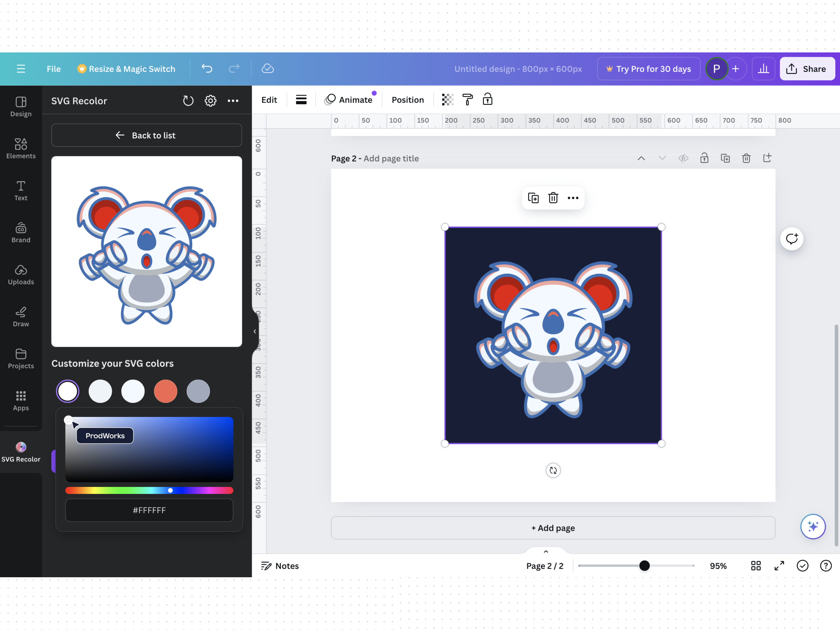Viewport: 840px width, 630px height.
Task: Click the transparency checkerboard icon
Action: (x=448, y=100)
